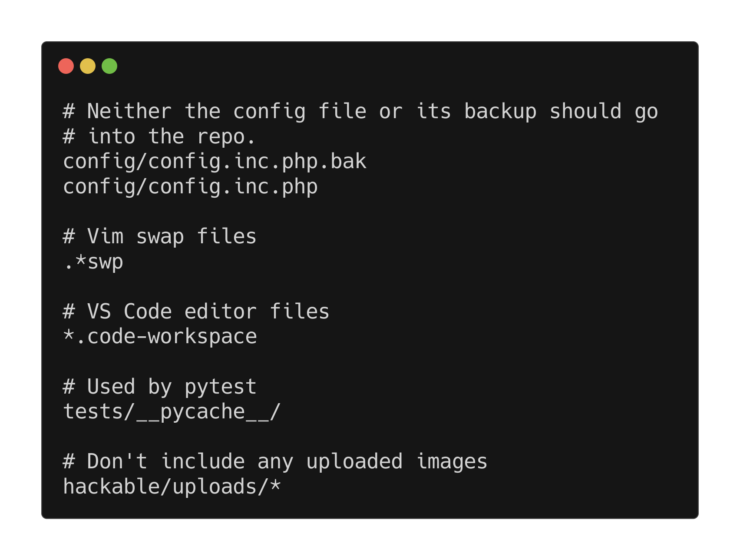Click the *.code-workspace pattern line

coord(160,337)
